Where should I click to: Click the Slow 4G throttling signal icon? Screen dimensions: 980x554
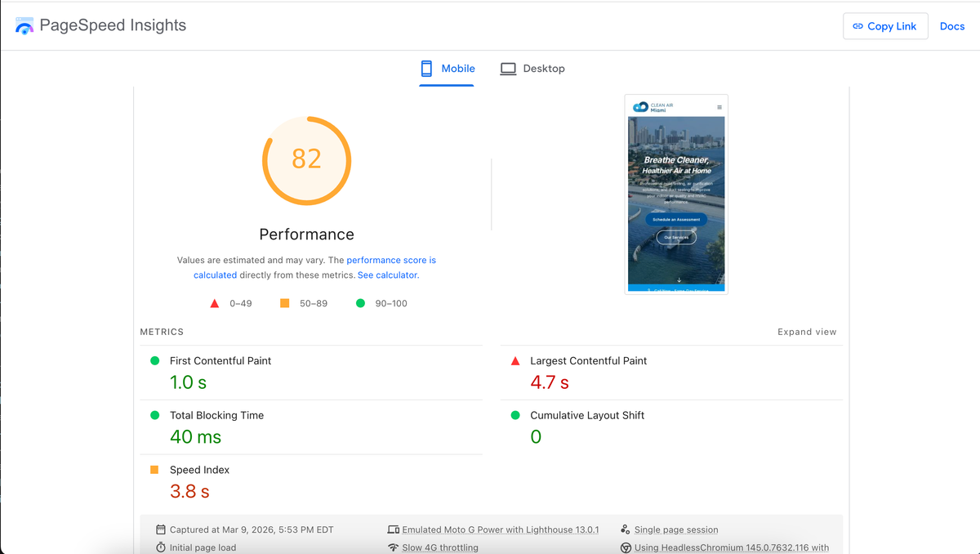coord(394,547)
